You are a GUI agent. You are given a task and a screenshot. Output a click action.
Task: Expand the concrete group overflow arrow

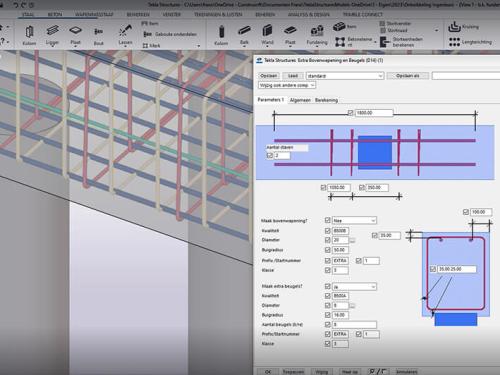point(437,30)
